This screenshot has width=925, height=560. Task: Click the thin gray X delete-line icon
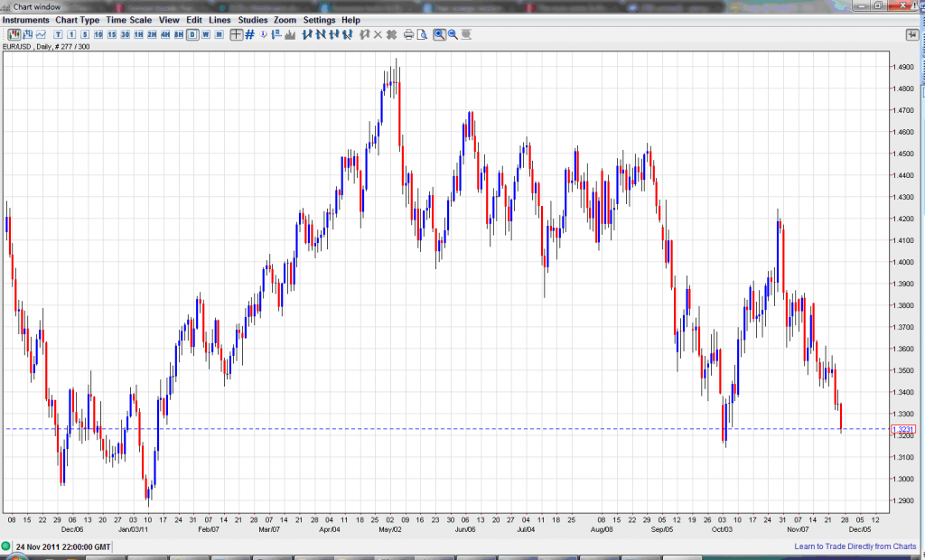click(x=378, y=35)
